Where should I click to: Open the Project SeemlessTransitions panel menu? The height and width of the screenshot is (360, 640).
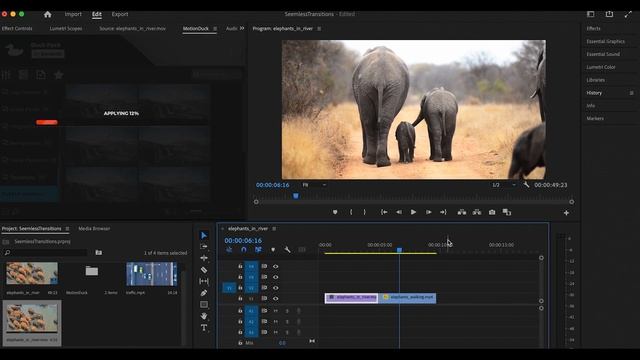(x=67, y=229)
